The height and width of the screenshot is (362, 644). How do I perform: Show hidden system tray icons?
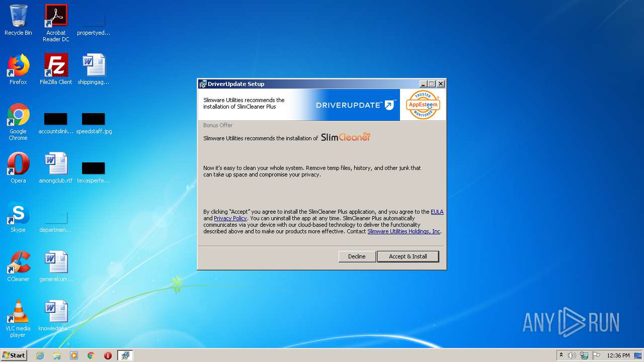[x=561, y=355]
